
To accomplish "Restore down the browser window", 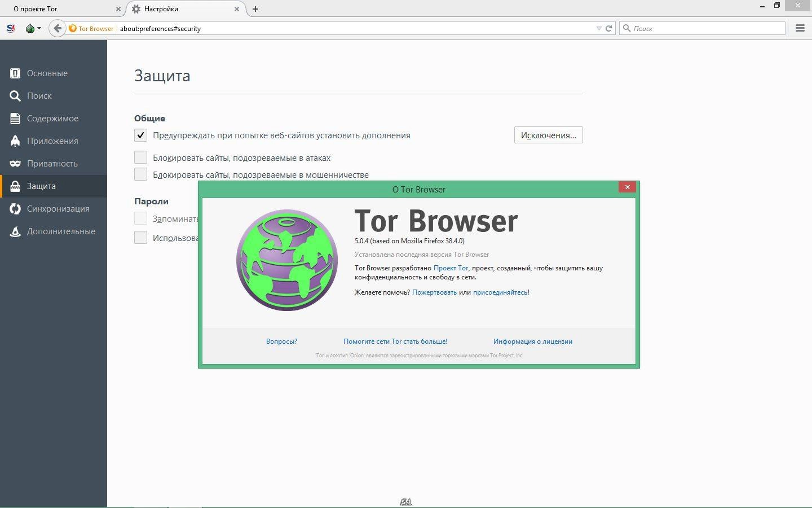I will point(777,6).
